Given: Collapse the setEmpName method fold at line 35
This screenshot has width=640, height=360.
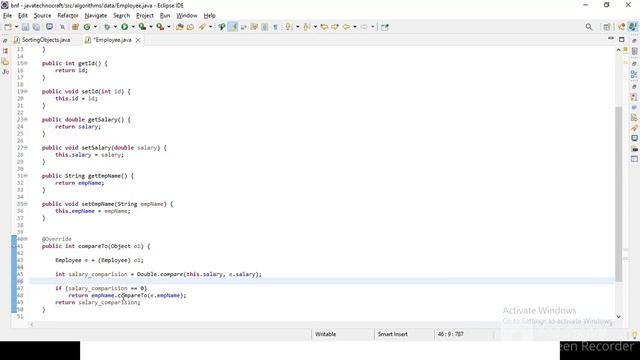Looking at the screenshot, I should click(x=26, y=204).
